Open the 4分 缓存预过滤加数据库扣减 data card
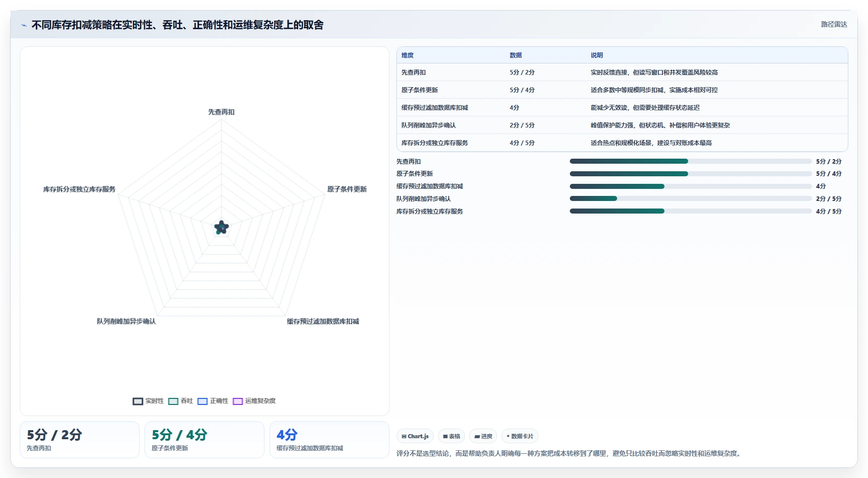This screenshot has height=478, width=868. [x=329, y=440]
